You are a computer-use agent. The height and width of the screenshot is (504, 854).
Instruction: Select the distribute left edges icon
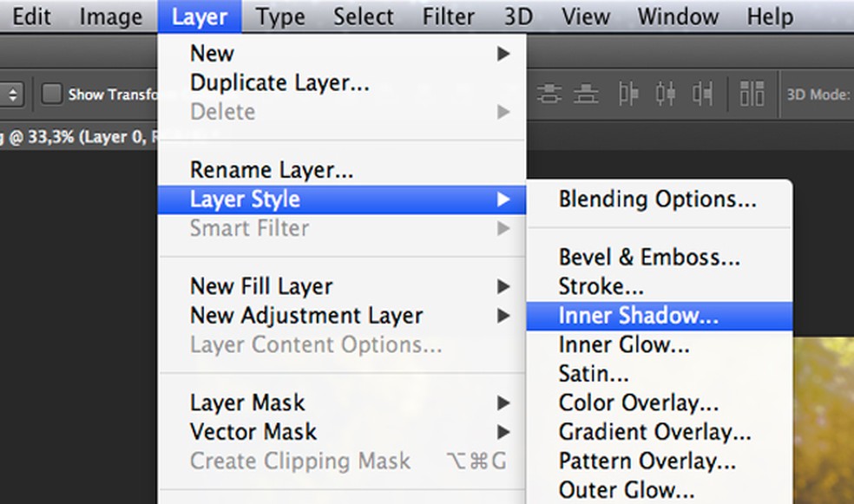[628, 94]
